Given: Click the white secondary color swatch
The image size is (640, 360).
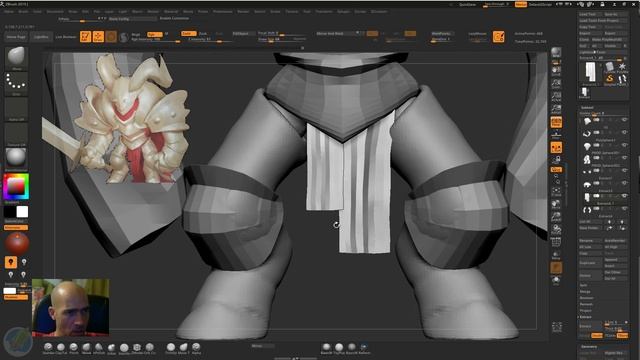Looking at the screenshot, I should click(x=22, y=211).
